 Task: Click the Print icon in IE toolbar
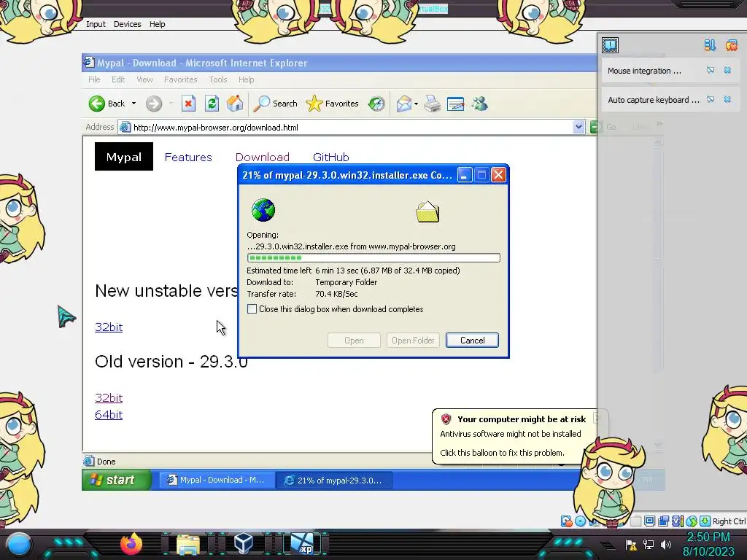tap(433, 104)
